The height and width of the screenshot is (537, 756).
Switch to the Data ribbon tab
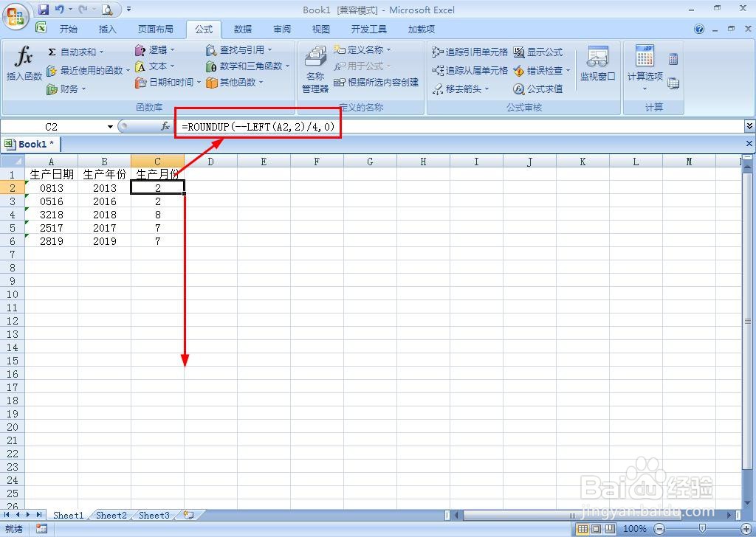(x=242, y=29)
